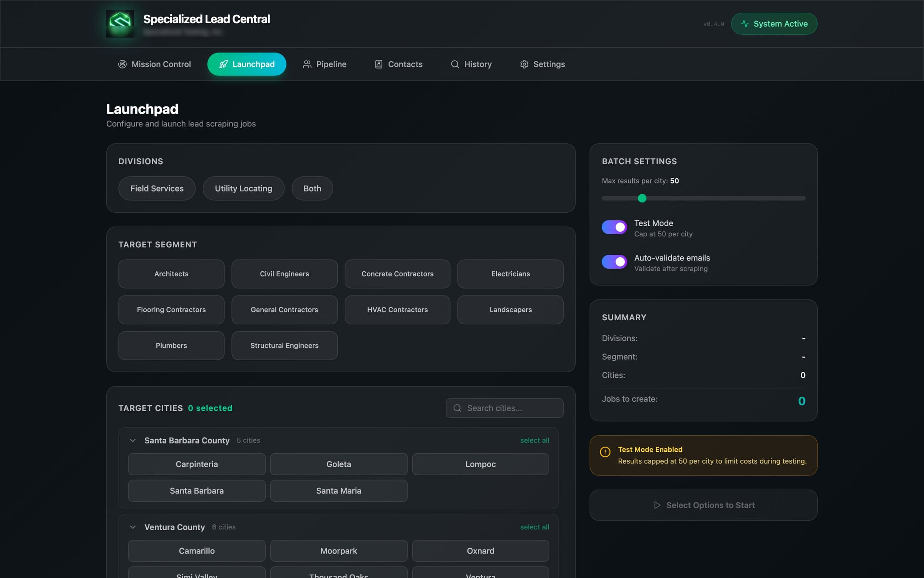Choose the Both divisions option
Image resolution: width=924 pixels, height=578 pixels.
pos(312,188)
